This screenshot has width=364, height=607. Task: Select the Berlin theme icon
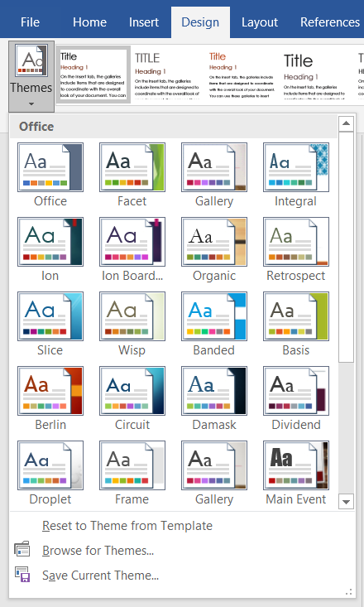50,391
